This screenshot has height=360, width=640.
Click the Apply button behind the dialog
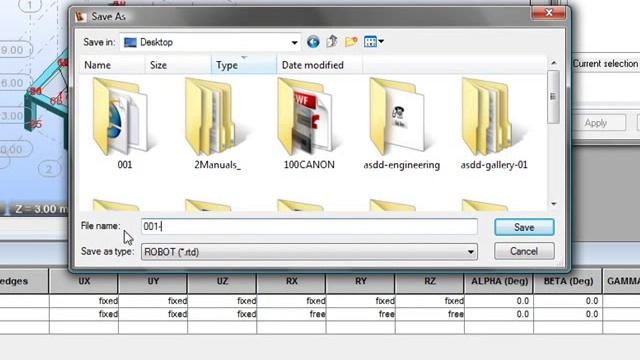(x=596, y=123)
